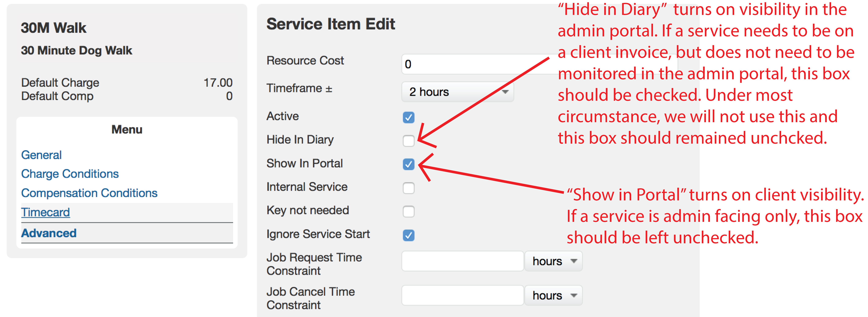The image size is (868, 317).
Task: Select the Advanced menu item
Action: pyautogui.click(x=49, y=233)
